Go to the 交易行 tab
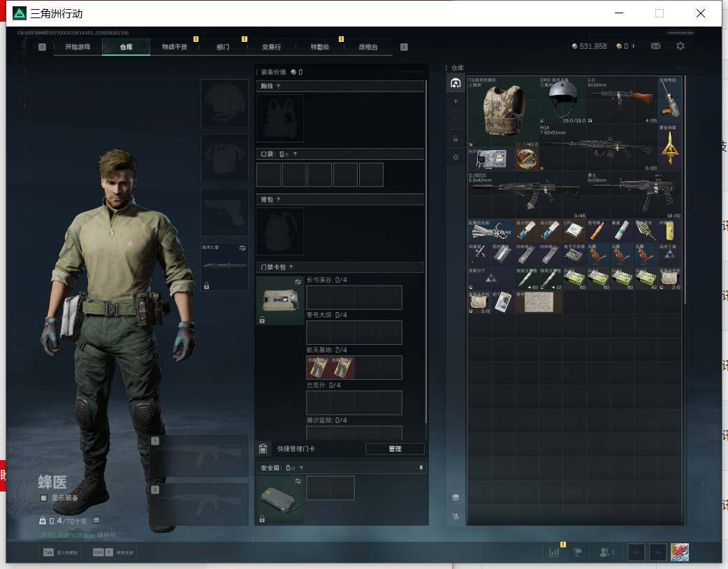 (271, 47)
